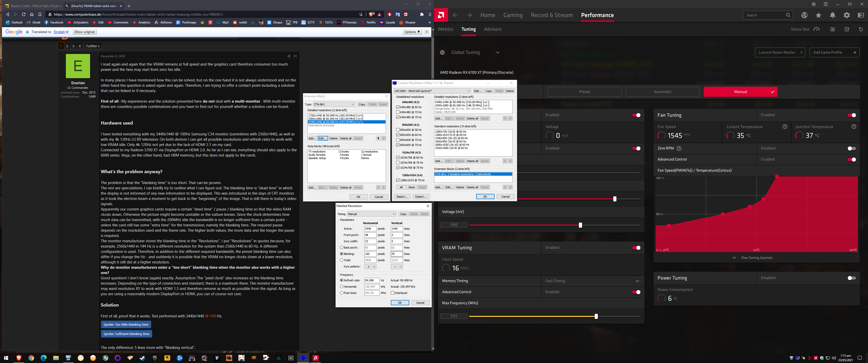The height and width of the screenshot is (363, 868).
Task: Run the Stress Test gauge icon
Action: coord(817,29)
